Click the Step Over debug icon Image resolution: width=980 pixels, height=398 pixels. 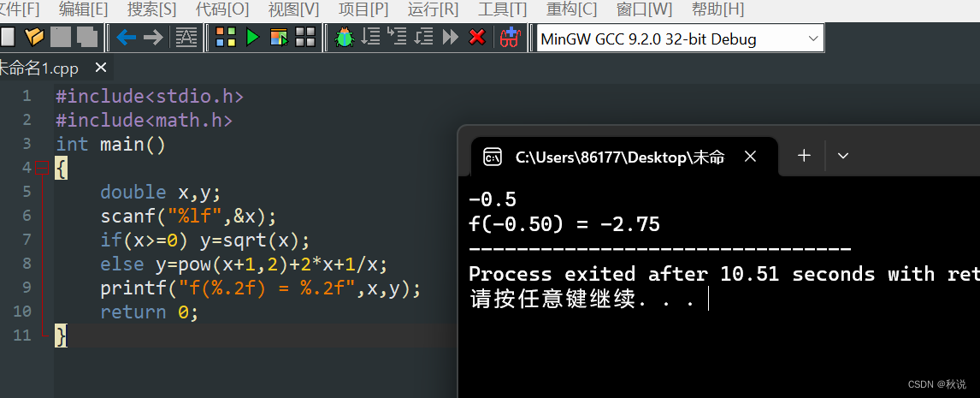(x=370, y=37)
